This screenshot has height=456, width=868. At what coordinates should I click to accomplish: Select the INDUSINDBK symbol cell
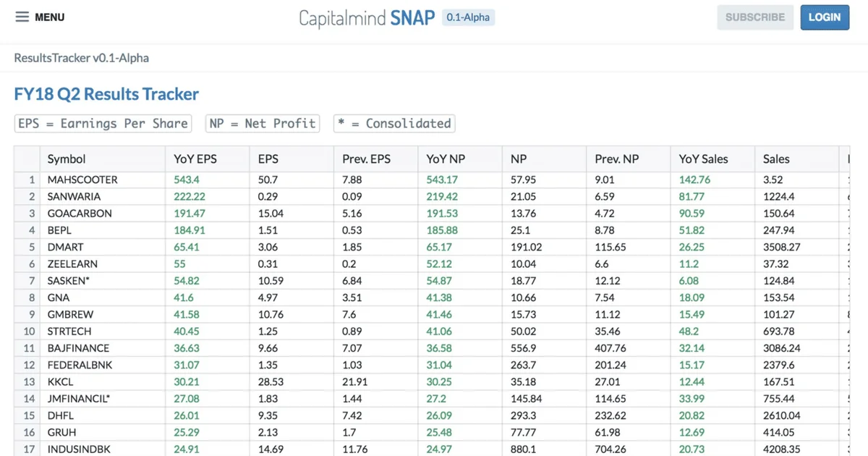(x=103, y=449)
